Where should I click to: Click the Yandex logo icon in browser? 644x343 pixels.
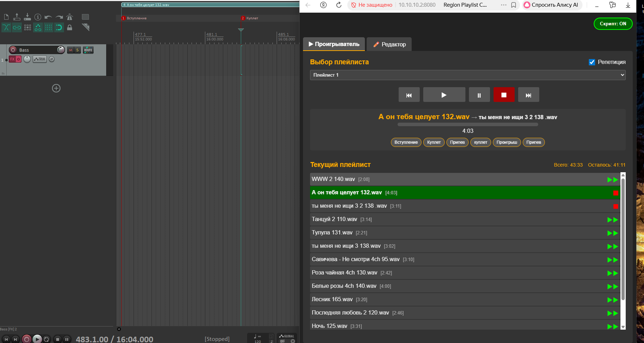coord(323,5)
